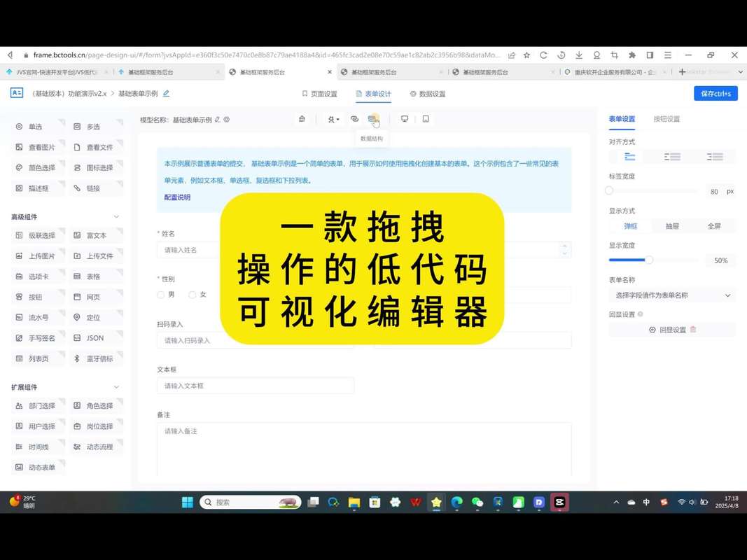
Task: Pick the 岗位选择 component
Action: 96,426
